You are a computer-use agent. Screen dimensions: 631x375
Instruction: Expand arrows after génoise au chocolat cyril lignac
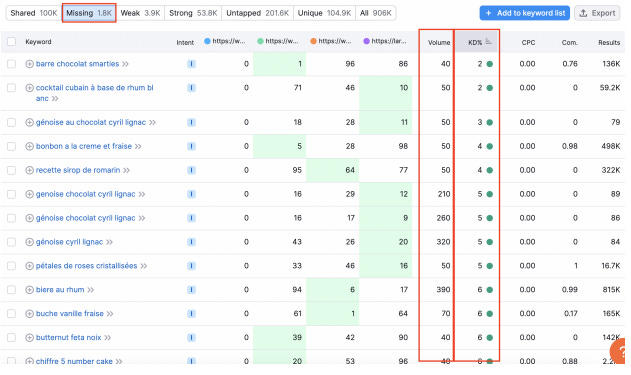[153, 122]
